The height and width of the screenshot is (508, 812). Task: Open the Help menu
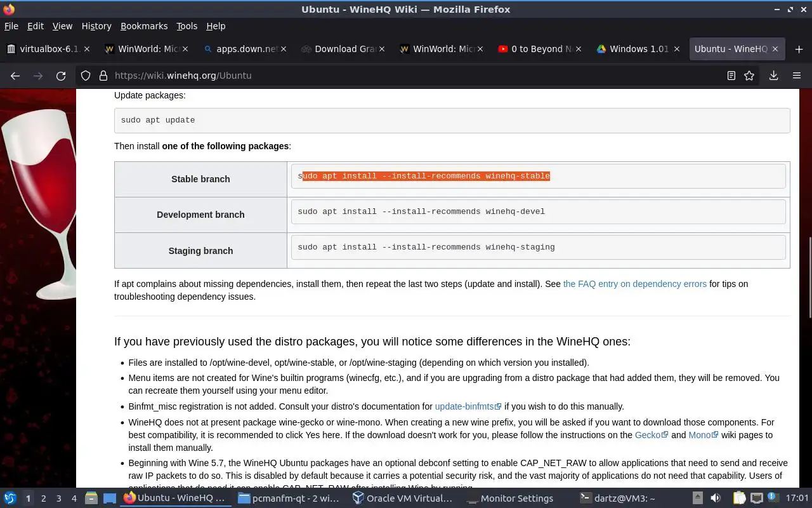coord(216,26)
